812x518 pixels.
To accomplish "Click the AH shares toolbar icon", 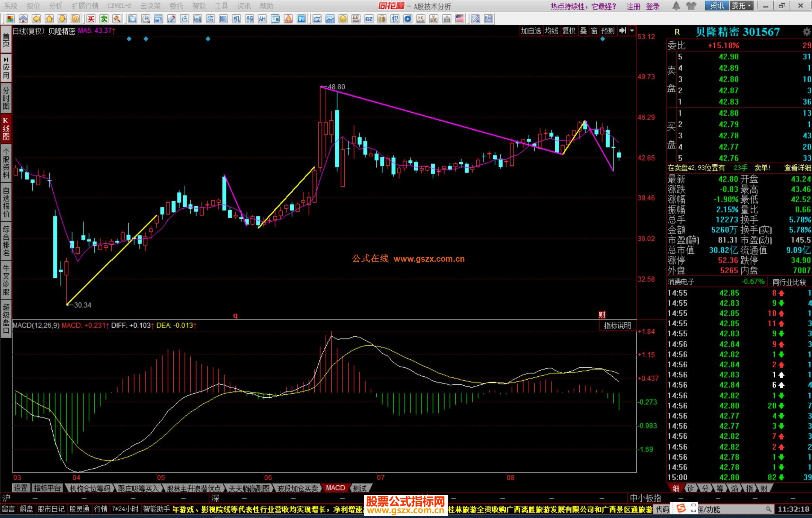I will [x=262, y=19].
